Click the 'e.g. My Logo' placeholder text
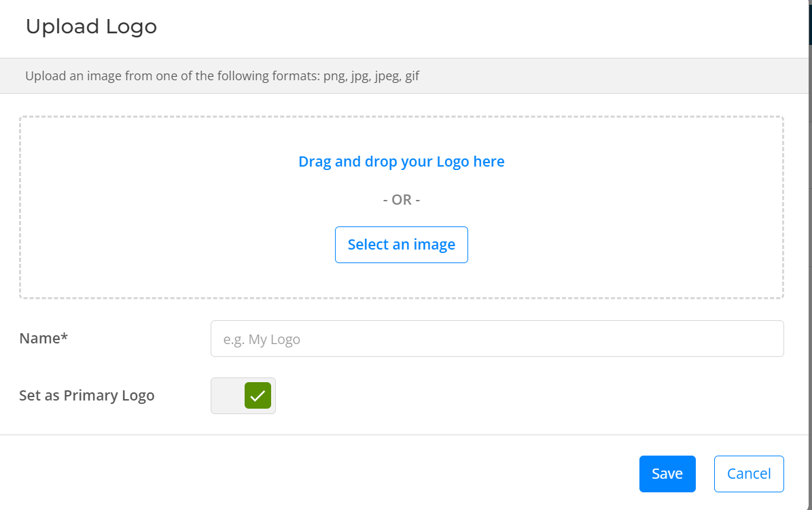This screenshot has width=812, height=510. coord(262,339)
